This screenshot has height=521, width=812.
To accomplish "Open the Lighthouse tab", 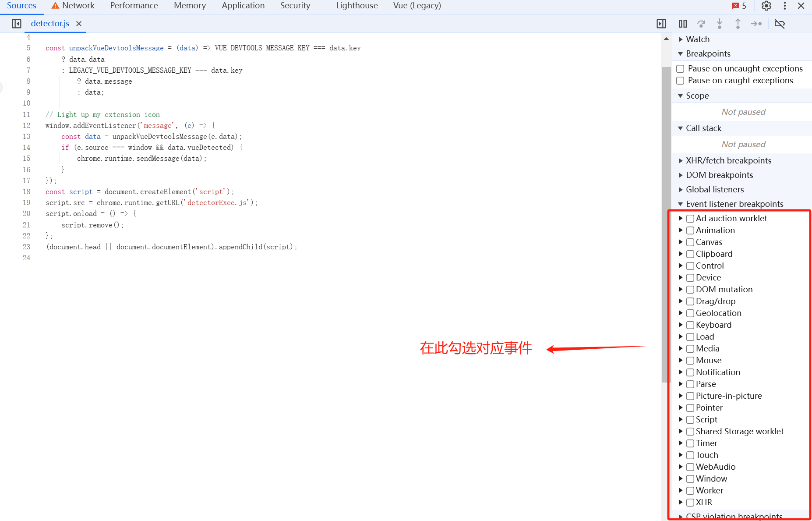I will (x=357, y=6).
